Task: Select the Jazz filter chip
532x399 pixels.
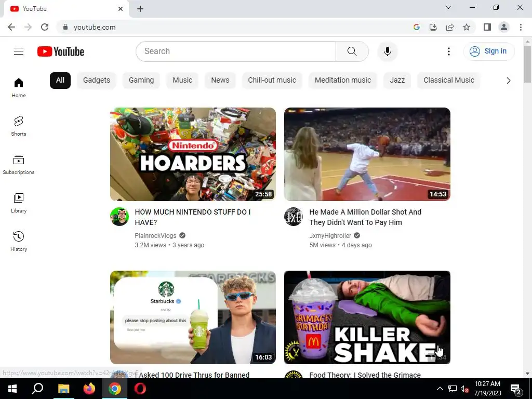Action: click(397, 81)
